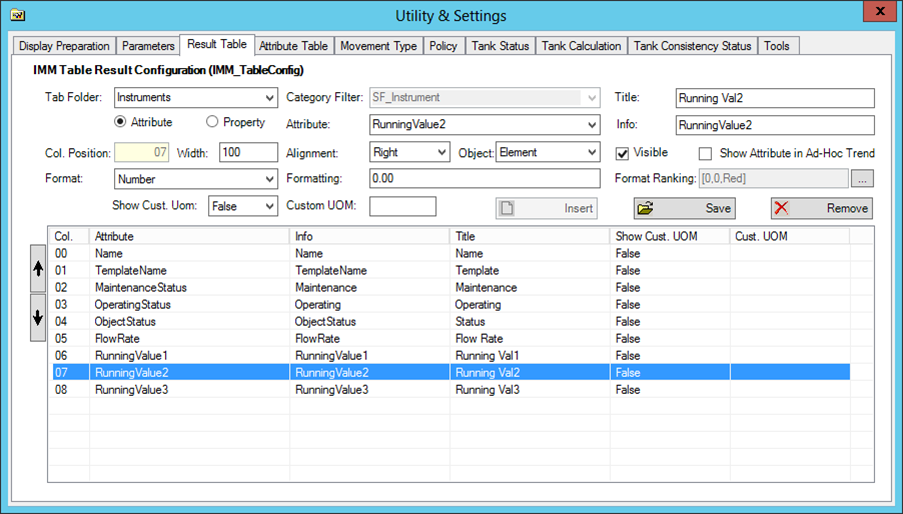903x514 pixels.
Task: Select the OperatingStatus row 03
Action: (452, 304)
